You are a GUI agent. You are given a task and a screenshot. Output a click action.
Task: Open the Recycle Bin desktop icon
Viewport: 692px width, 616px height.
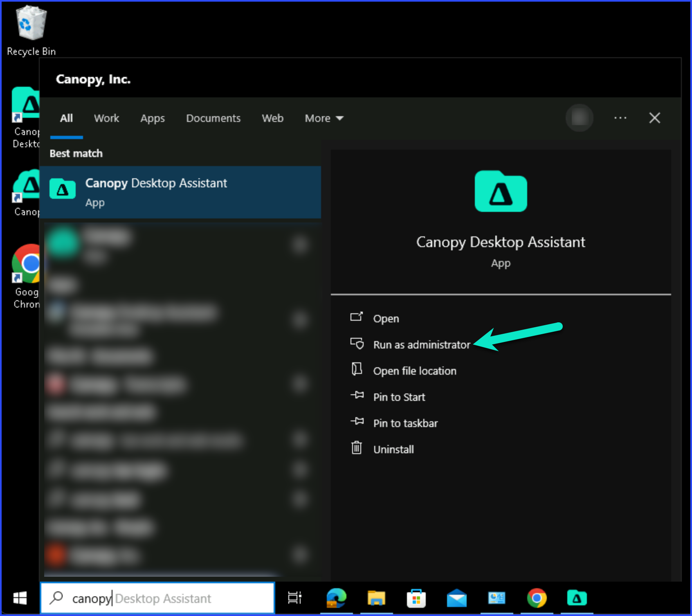click(31, 31)
